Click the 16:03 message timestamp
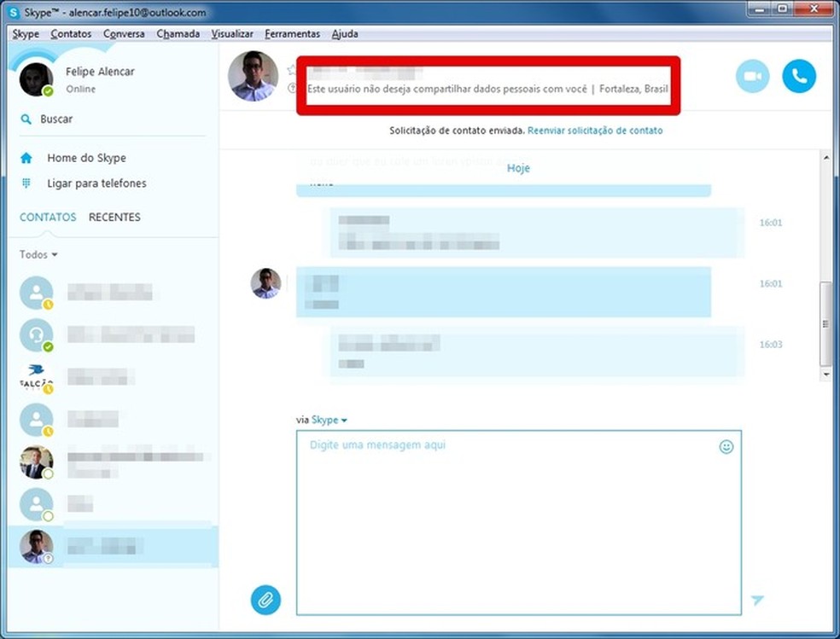Viewport: 840px width, 639px height. [770, 344]
